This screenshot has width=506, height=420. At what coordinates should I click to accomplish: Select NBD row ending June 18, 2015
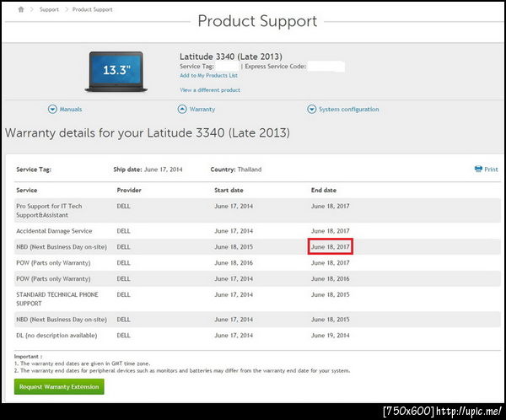pos(257,320)
